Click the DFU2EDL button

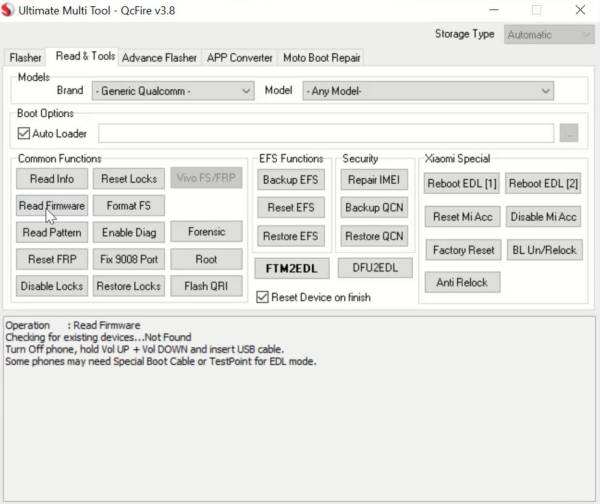(375, 267)
